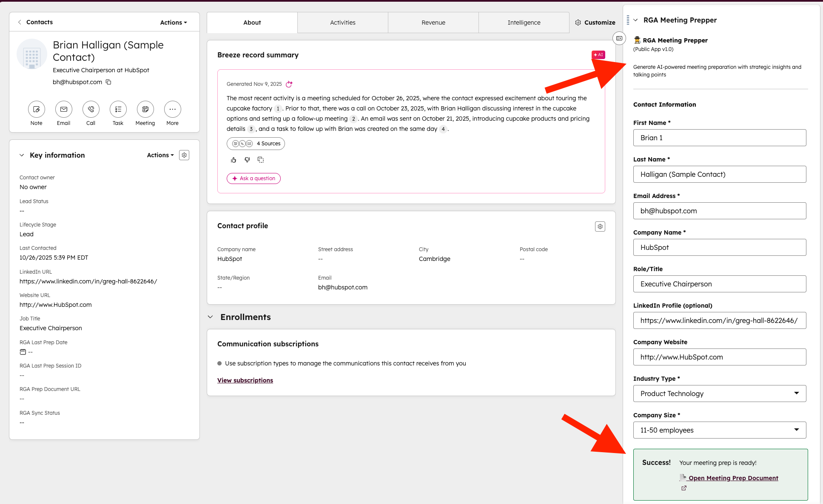
Task: Click Ask a question button
Action: pos(253,178)
